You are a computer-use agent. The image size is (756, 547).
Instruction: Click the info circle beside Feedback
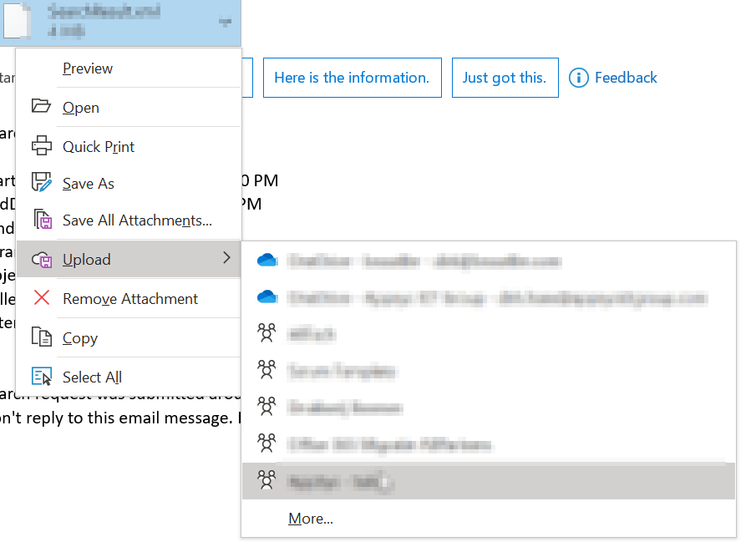tap(578, 77)
